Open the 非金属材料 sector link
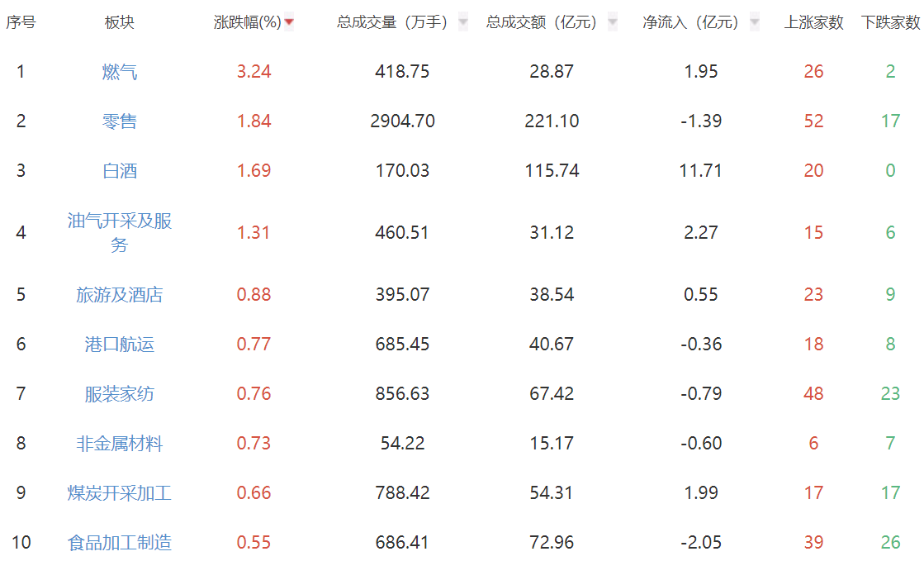Screen dimensions: 924x561 click(120, 444)
